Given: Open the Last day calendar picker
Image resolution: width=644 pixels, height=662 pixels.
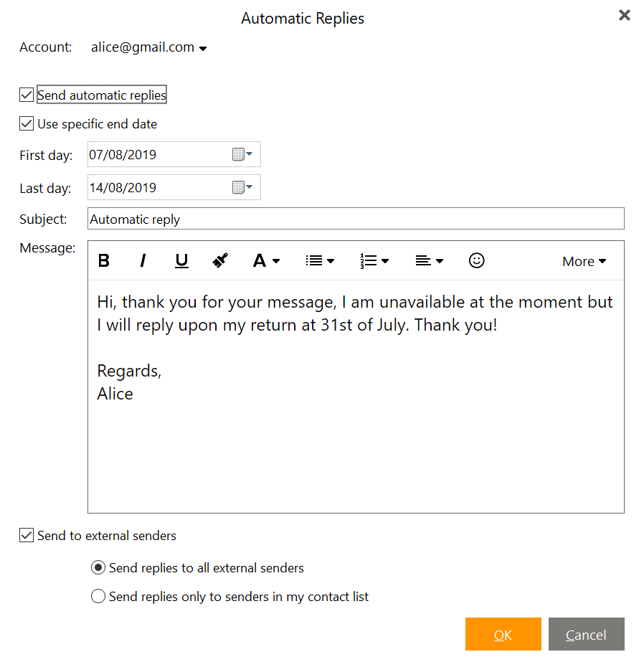Looking at the screenshot, I should pos(242,187).
